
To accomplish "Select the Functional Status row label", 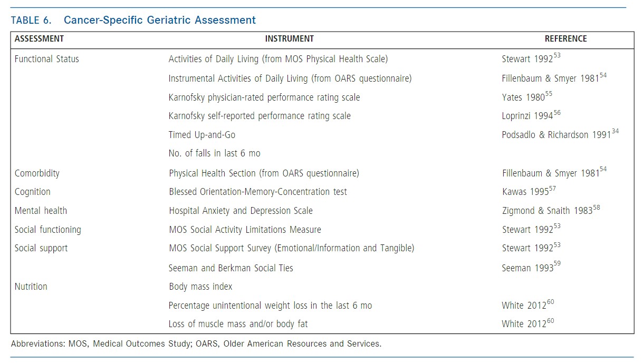I will 46,59.
